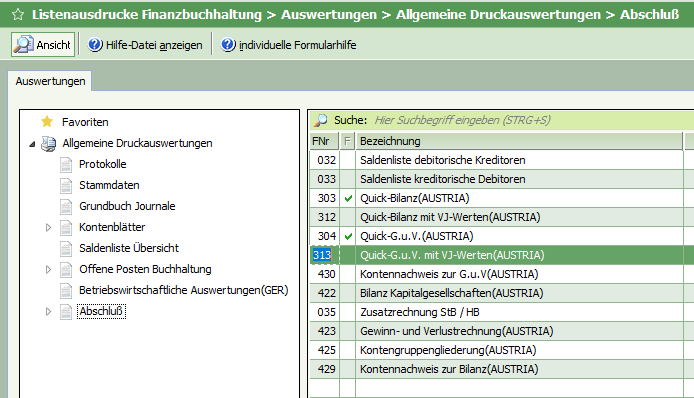Click FNr cell 425

coord(324,350)
